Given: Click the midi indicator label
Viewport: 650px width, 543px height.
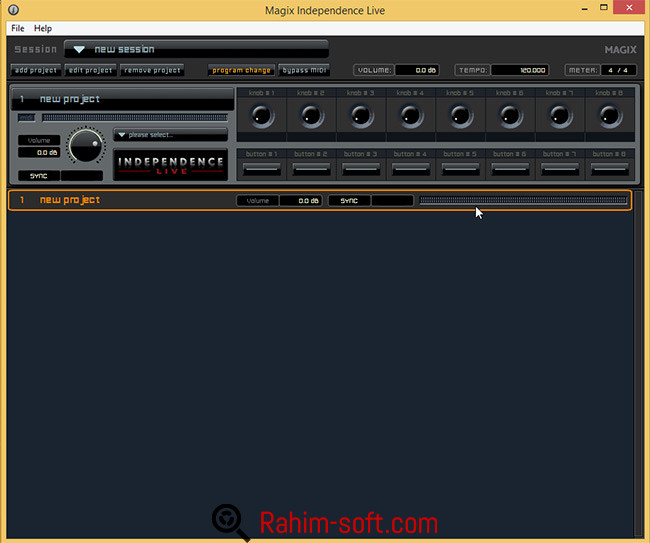Looking at the screenshot, I should coord(27,118).
